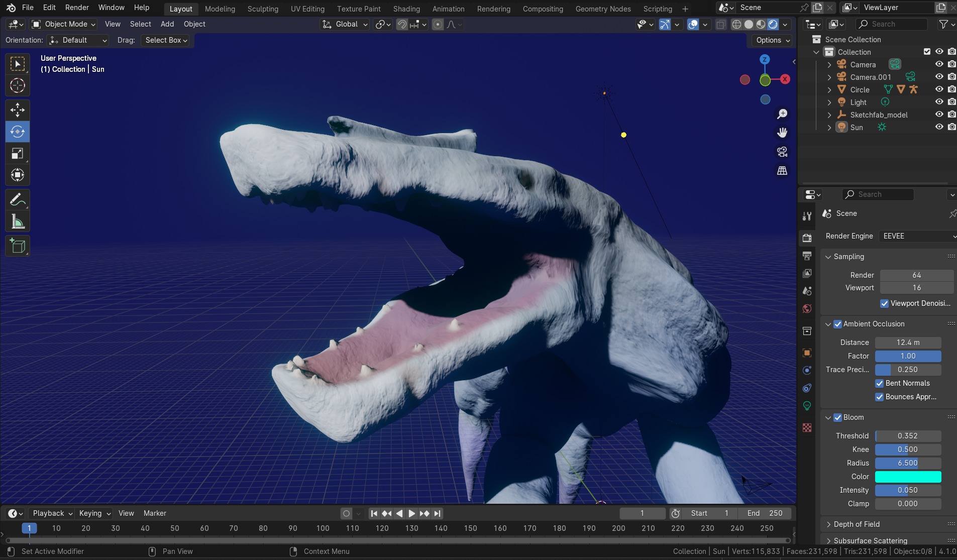Open the Object Data light properties icon
This screenshot has height=560, width=957.
pyautogui.click(x=807, y=406)
